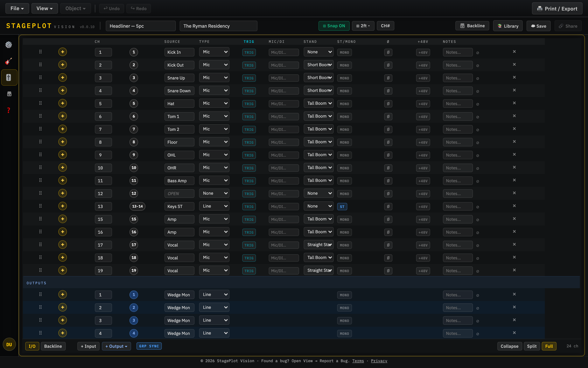Screen dimensions: 588x368
Task: Click channel badge 19 on Vocal row
Action: [x=134, y=271]
